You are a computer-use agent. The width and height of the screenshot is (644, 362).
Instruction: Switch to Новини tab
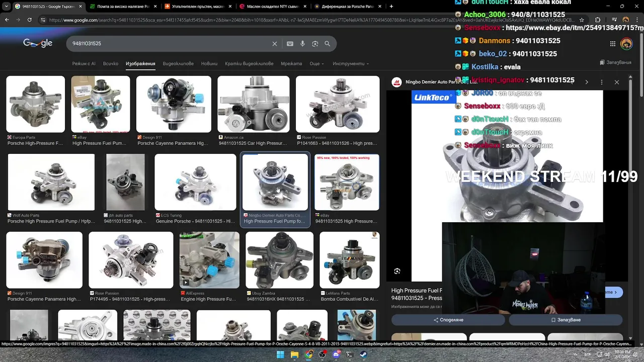coord(209,64)
